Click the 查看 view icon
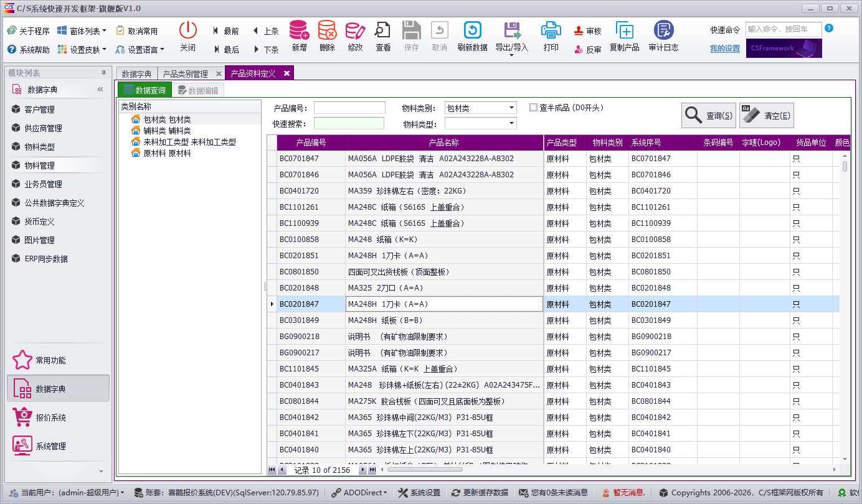 tap(383, 30)
